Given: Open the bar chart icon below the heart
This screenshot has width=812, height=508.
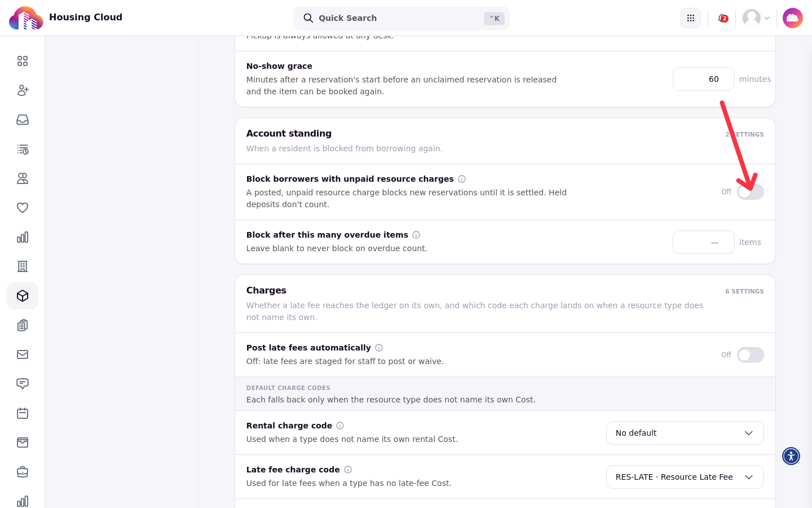Looking at the screenshot, I should pos(23,237).
